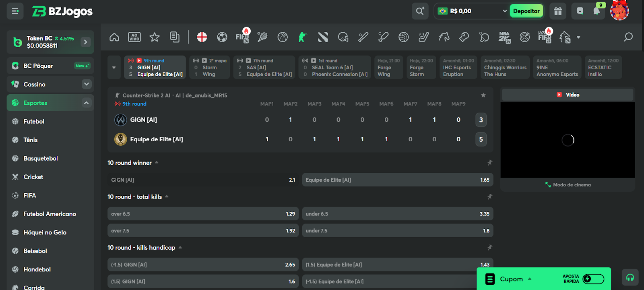Viewport: 644px width, 290px height.
Task: Select the England flag icon
Action: click(202, 37)
